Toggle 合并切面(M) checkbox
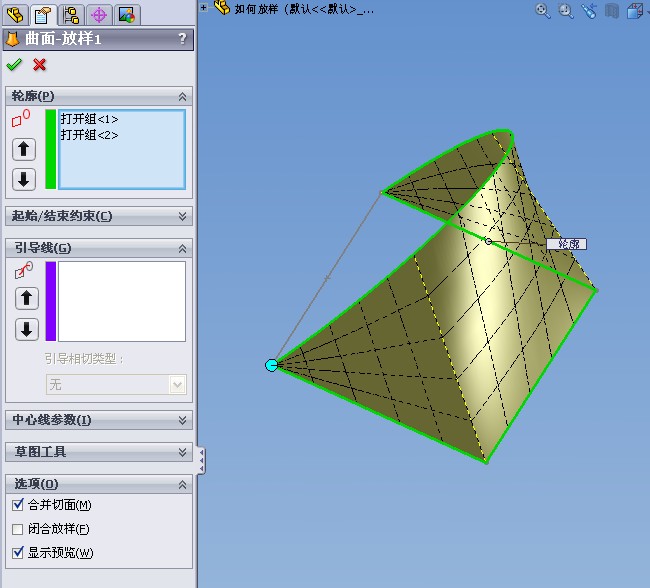Viewport: 650px width, 588px height. pos(17,505)
